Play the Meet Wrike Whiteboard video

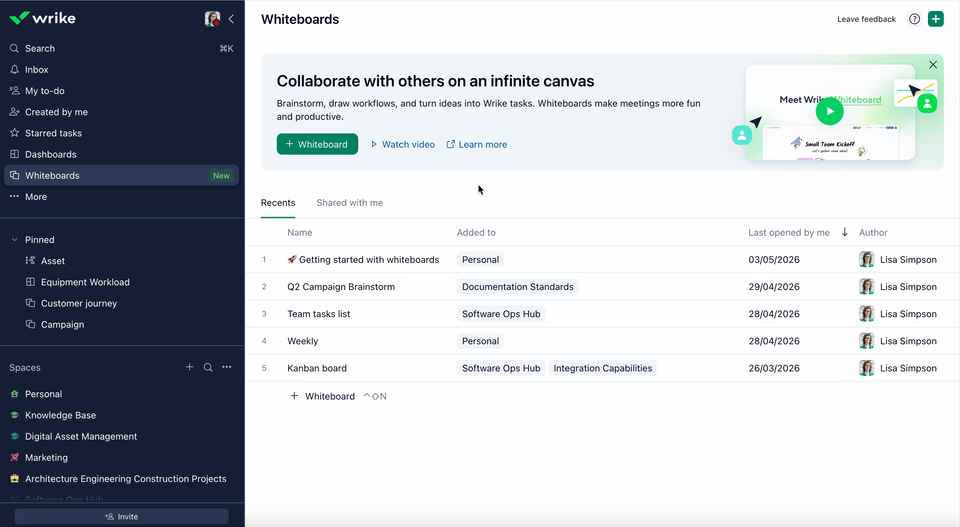830,111
